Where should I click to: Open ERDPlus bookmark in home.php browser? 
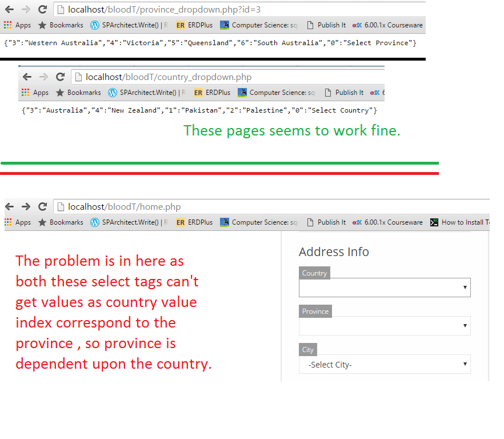[194, 222]
